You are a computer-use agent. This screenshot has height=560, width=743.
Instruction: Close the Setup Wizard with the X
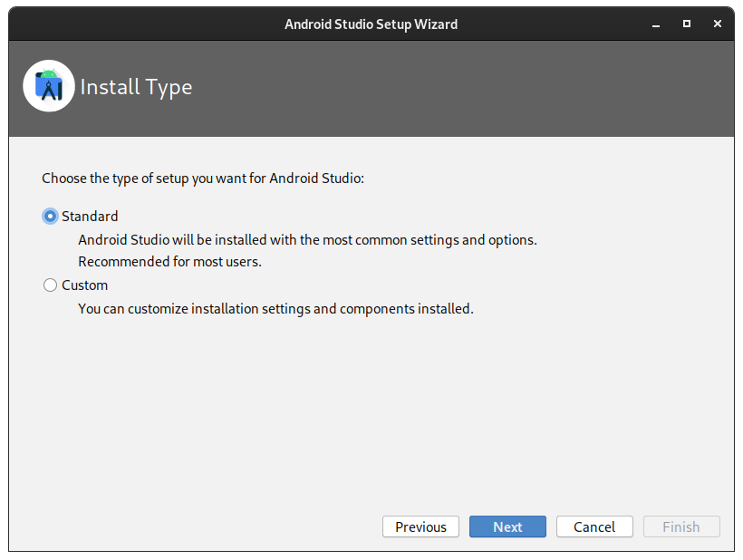718,24
